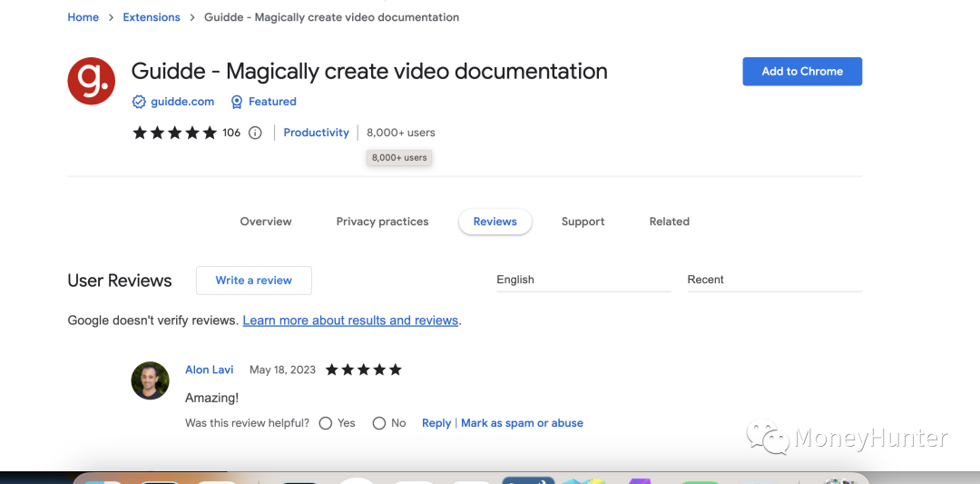This screenshot has height=484, width=980.
Task: Open the English language dropdown
Action: click(583, 280)
